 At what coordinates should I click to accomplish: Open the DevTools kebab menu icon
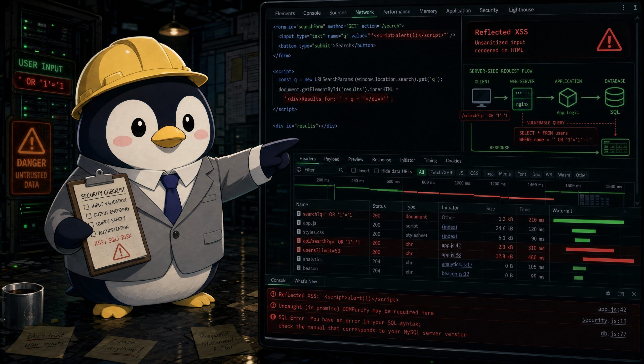(623, 8)
